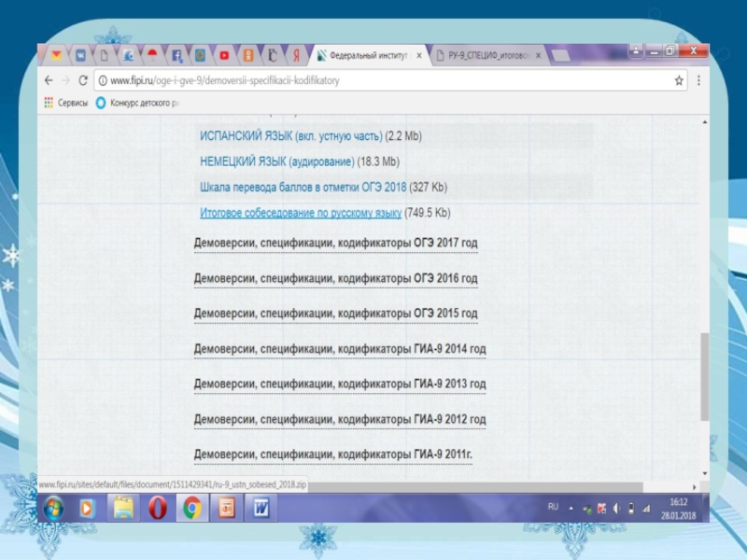Image resolution: width=747 pixels, height=560 pixels.
Task: Open PowerPoint from taskbar
Action: pyautogui.click(x=226, y=508)
